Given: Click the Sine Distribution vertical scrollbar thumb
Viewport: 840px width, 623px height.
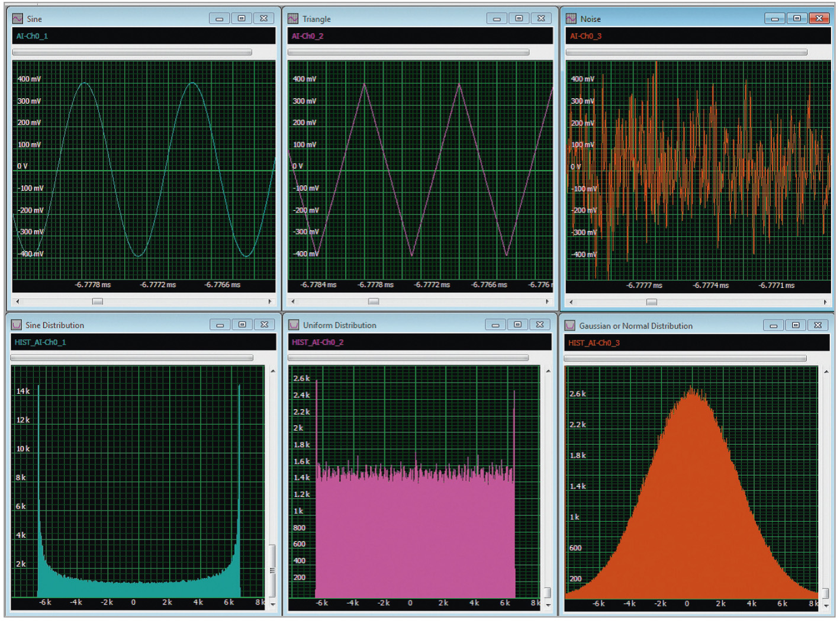Looking at the screenshot, I should point(272,571).
